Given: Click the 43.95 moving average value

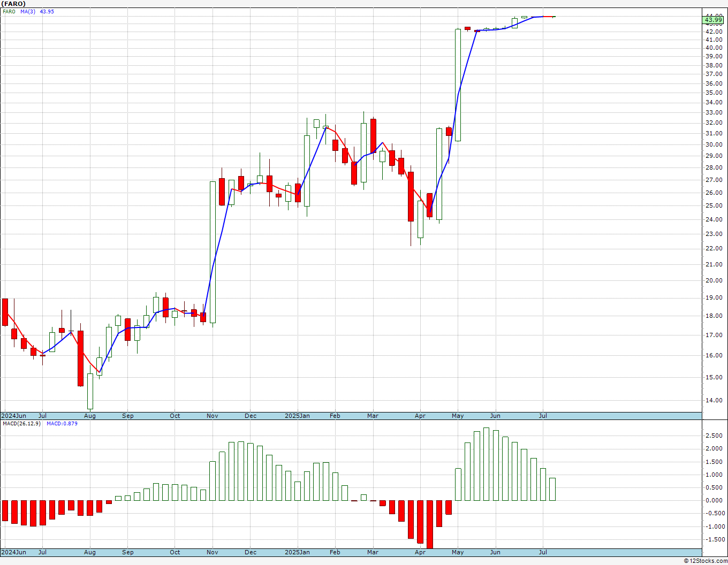Looking at the screenshot, I should 47,11.
